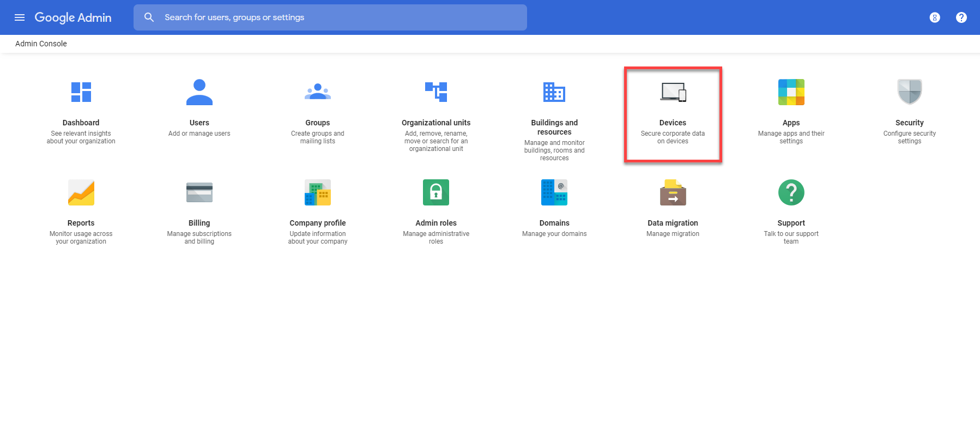Click the Devices title link
Image resolution: width=980 pixels, height=442 pixels.
click(x=673, y=123)
